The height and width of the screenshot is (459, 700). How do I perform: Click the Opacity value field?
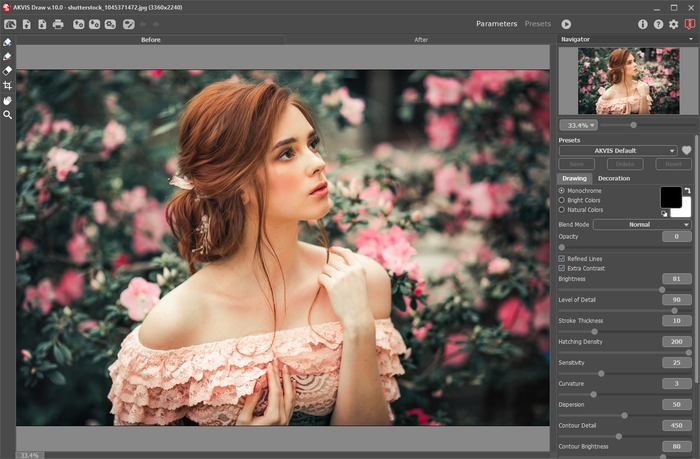(x=677, y=237)
